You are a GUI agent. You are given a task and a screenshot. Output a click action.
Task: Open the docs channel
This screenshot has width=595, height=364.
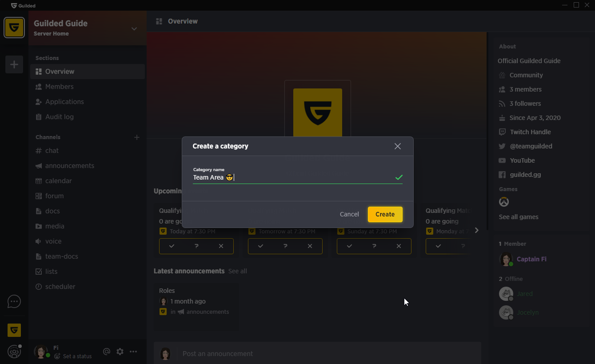pos(88,211)
